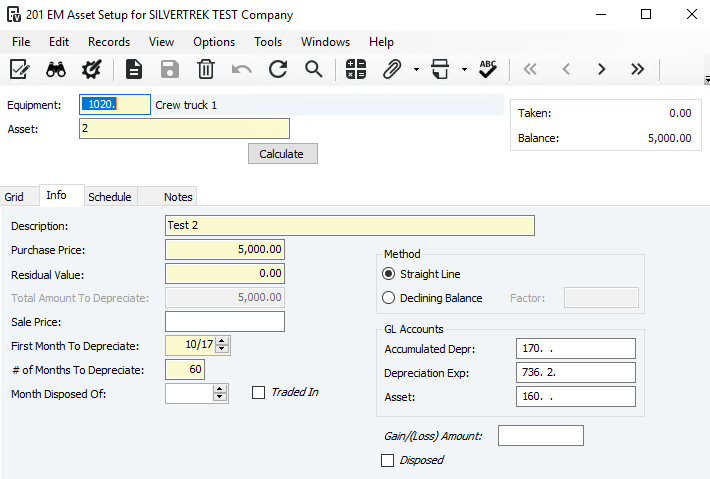
Task: Go to last record double-right arrow
Action: coord(637,69)
